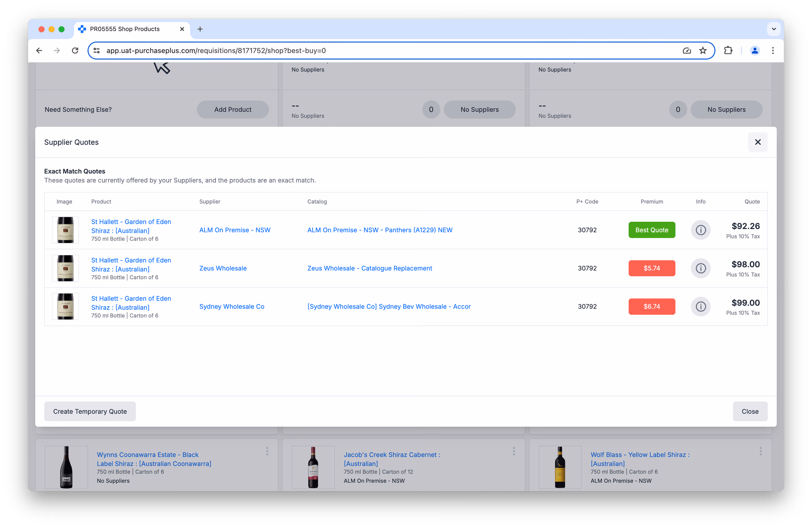Open St Hallett product link in Zeus row
This screenshot has height=528, width=812.
[131, 265]
